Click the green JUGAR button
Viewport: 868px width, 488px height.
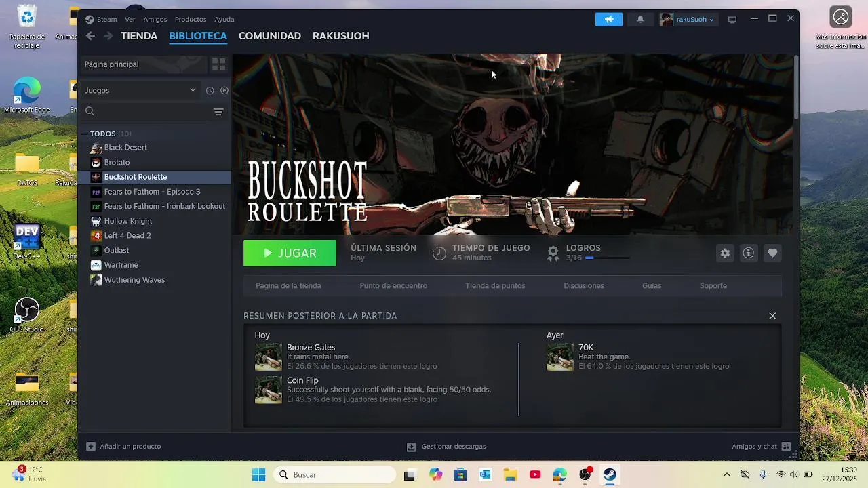pyautogui.click(x=290, y=253)
